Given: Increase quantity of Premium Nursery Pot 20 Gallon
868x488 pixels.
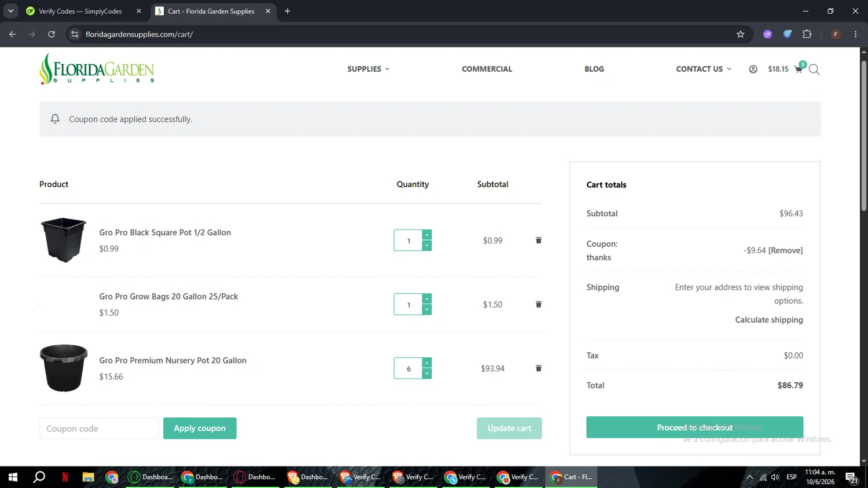Looking at the screenshot, I should (x=427, y=363).
